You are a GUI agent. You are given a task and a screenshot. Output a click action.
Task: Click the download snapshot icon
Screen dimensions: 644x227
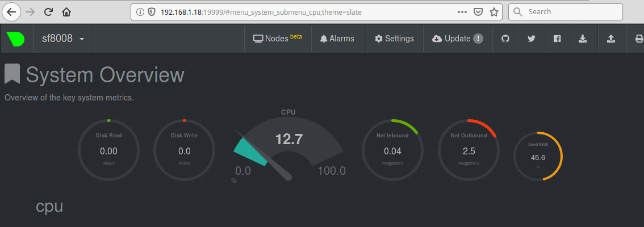tap(583, 39)
